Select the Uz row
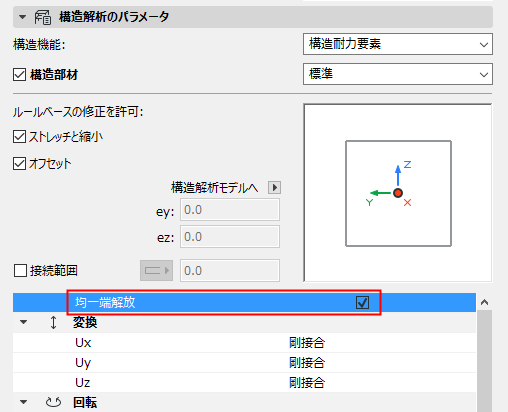 (244, 383)
